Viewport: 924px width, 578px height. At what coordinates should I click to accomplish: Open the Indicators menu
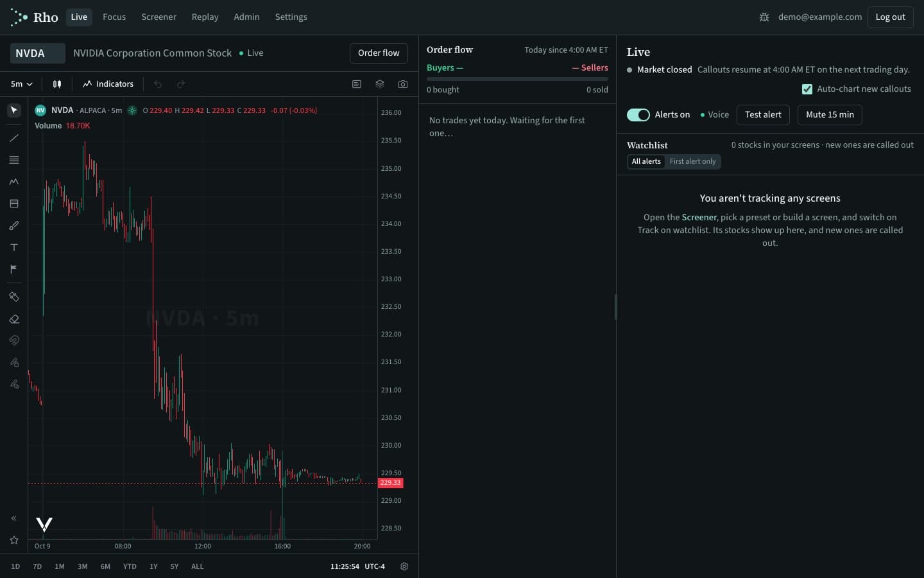tap(108, 84)
